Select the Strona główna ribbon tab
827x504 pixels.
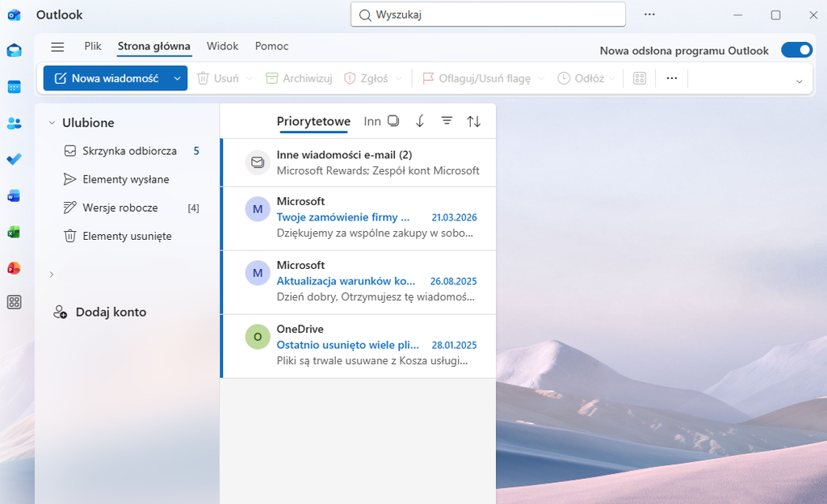coord(154,46)
